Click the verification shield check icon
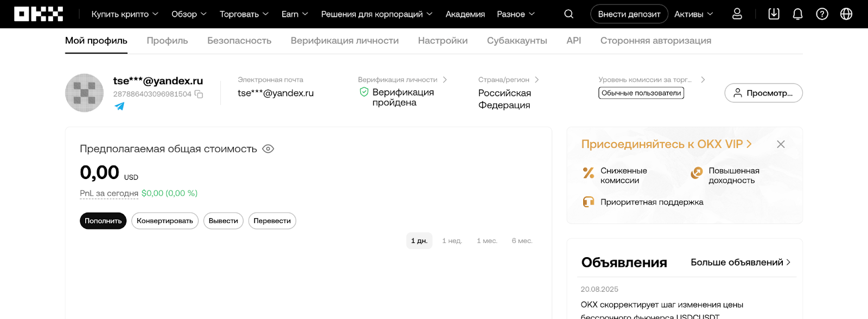Viewport: 868px width, 319px height. pos(364,92)
